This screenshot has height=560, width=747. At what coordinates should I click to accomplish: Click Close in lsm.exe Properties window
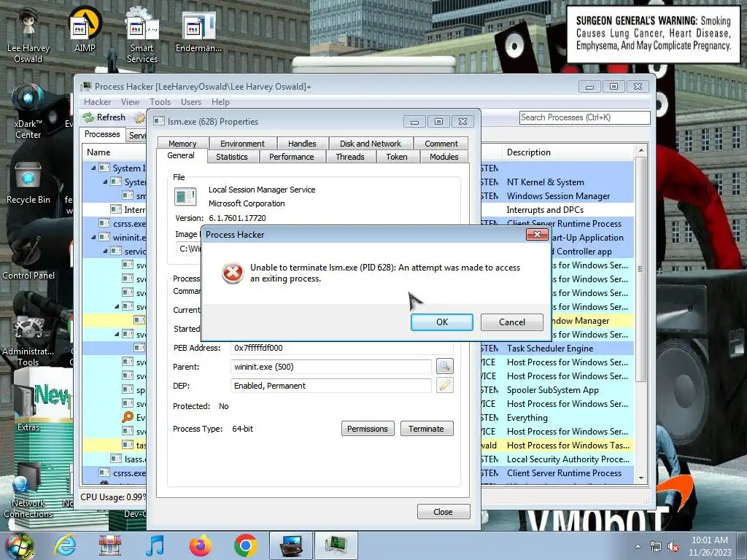pos(443,511)
